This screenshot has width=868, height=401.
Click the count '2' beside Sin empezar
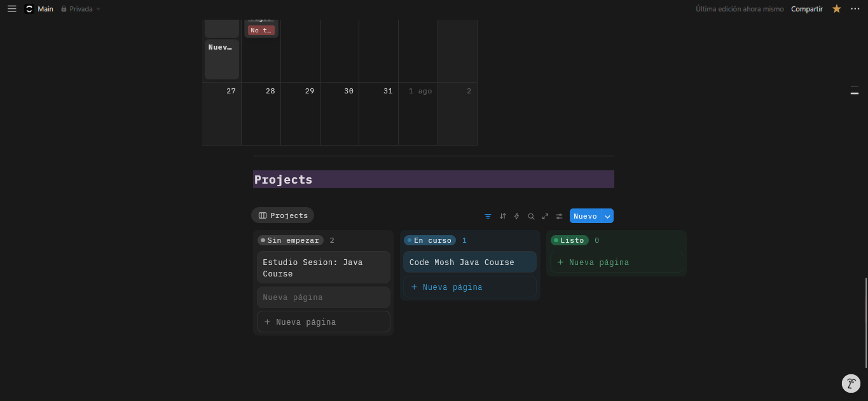pos(332,240)
